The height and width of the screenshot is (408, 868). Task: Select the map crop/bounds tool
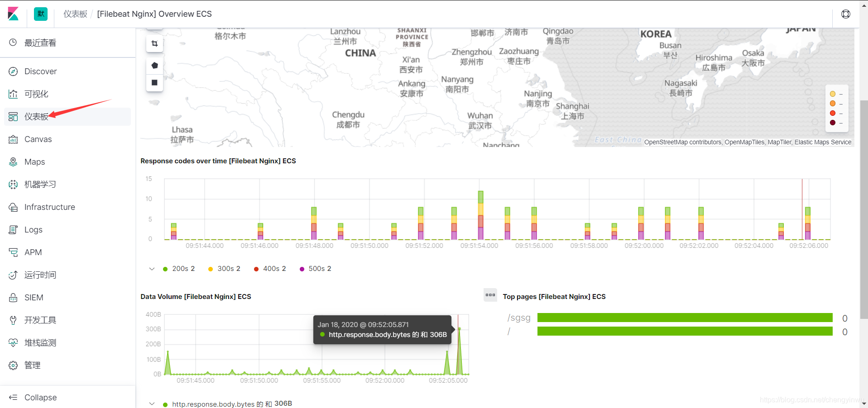154,44
